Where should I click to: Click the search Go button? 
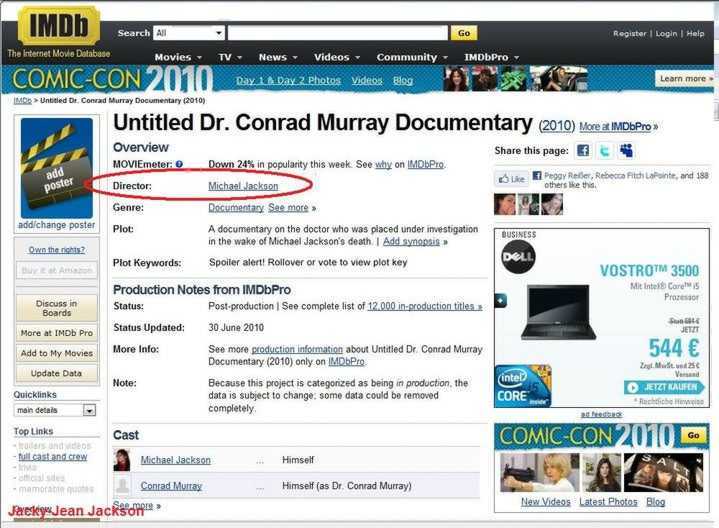coord(464,33)
